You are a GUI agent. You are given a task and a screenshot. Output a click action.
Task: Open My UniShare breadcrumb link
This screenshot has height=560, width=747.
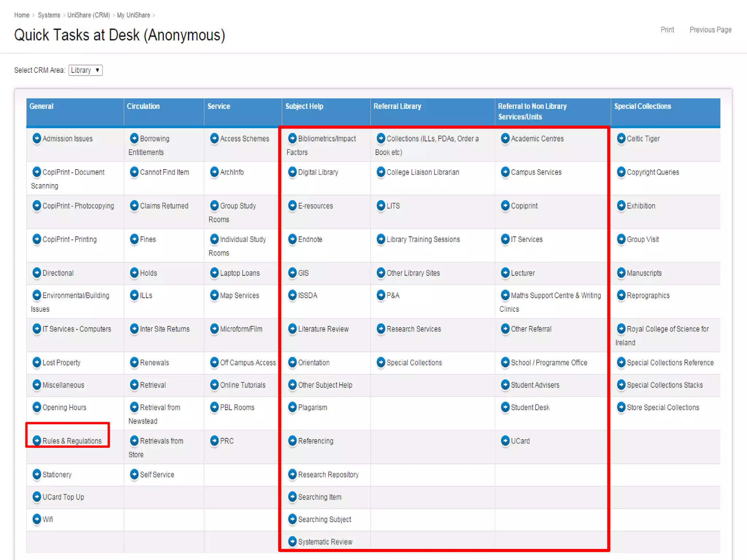[x=133, y=15]
